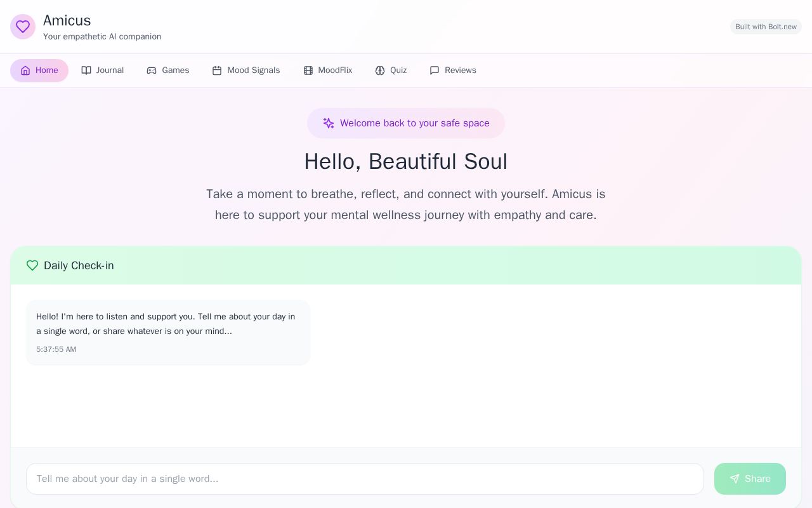Viewport: 812px width, 508px height.
Task: Open the Reviews tab label
Action: point(461,70)
